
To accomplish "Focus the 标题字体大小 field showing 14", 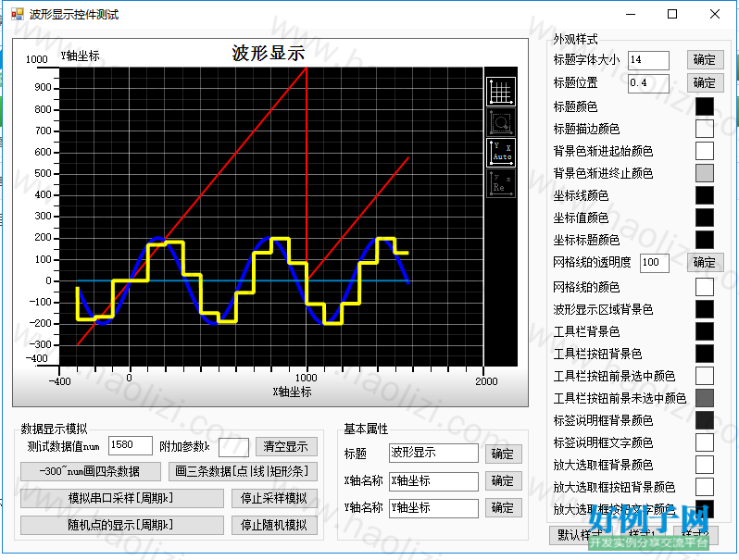I will (x=648, y=60).
